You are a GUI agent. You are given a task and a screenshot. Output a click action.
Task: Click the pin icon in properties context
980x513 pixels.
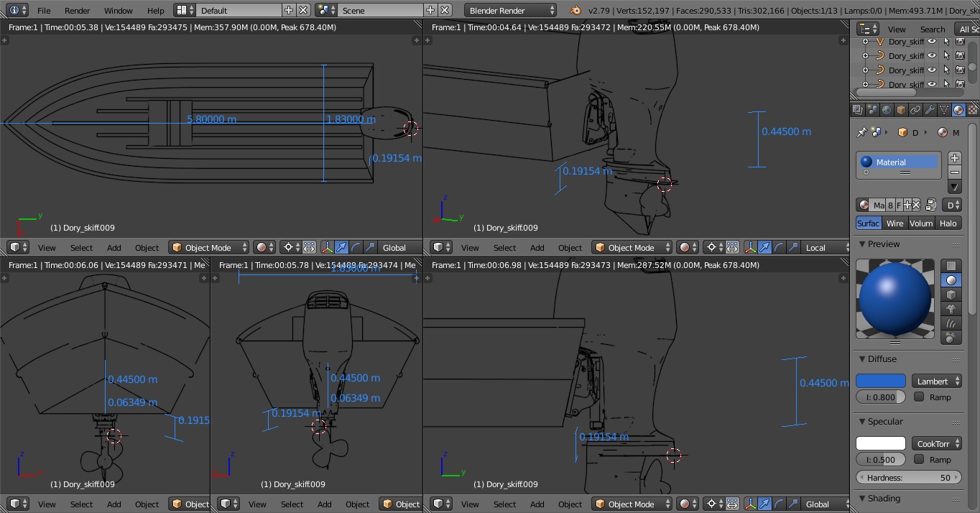pos(861,132)
